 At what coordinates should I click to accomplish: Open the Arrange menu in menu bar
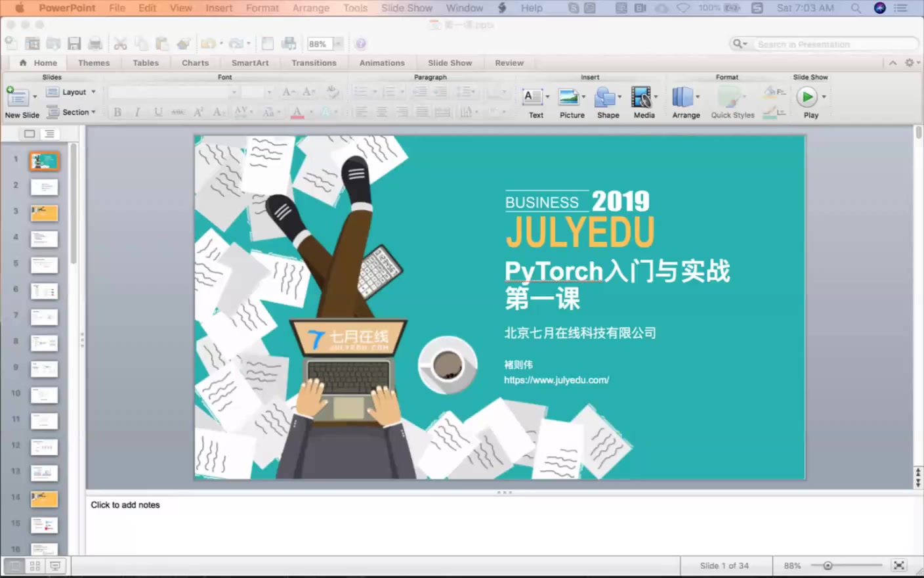[x=311, y=8]
